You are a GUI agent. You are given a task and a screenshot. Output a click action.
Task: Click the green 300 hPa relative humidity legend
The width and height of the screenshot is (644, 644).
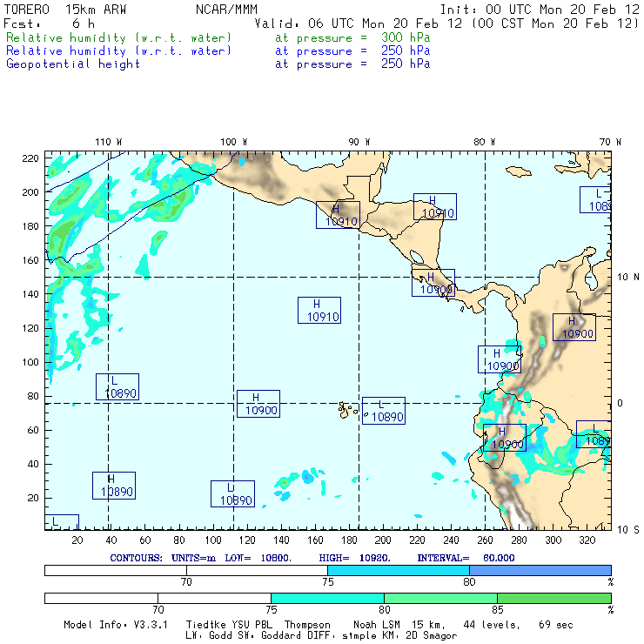(119, 38)
